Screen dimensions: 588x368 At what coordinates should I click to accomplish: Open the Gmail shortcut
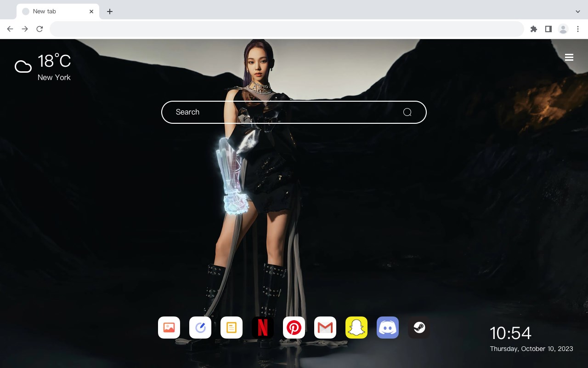[325, 328]
